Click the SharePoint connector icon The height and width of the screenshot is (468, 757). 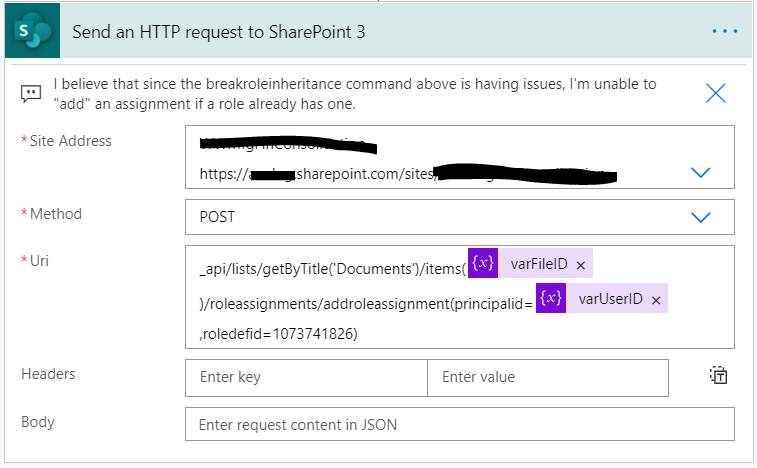tap(33, 30)
